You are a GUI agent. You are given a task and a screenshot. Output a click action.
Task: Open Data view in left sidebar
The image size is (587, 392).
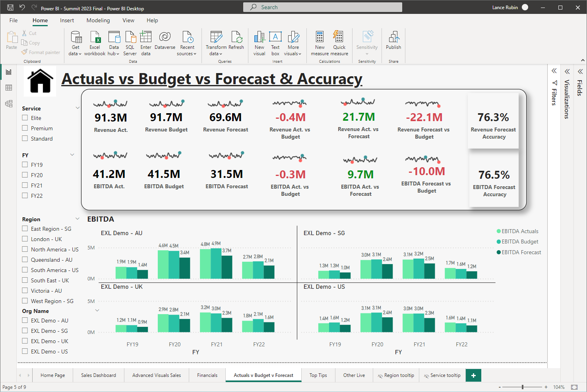click(x=9, y=88)
